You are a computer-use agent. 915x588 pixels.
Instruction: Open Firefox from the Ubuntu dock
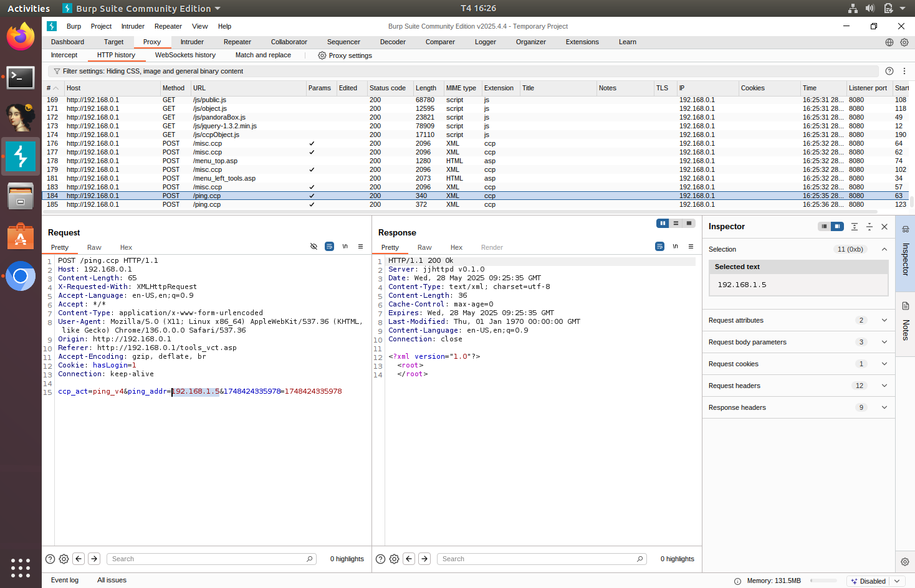coord(21,37)
